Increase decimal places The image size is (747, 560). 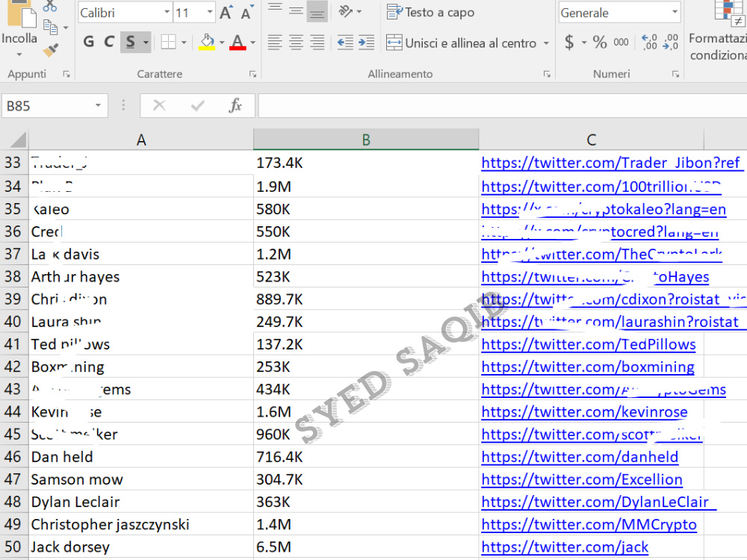click(649, 43)
